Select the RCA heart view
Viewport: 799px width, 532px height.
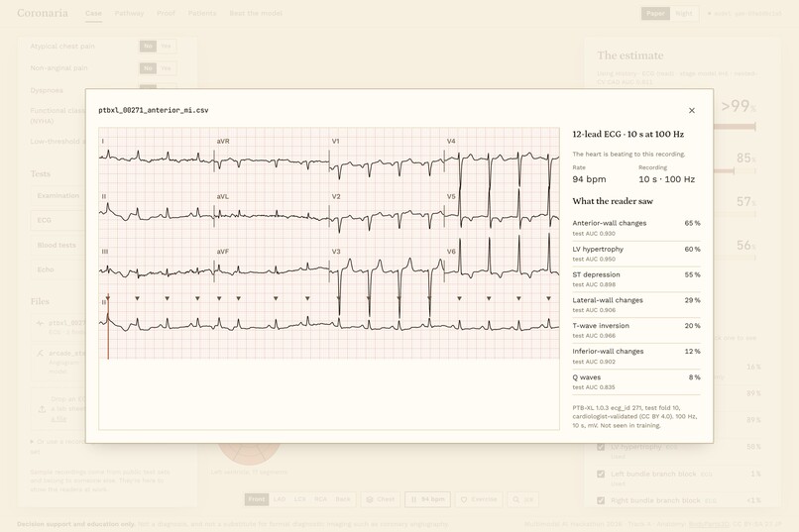(x=320, y=499)
